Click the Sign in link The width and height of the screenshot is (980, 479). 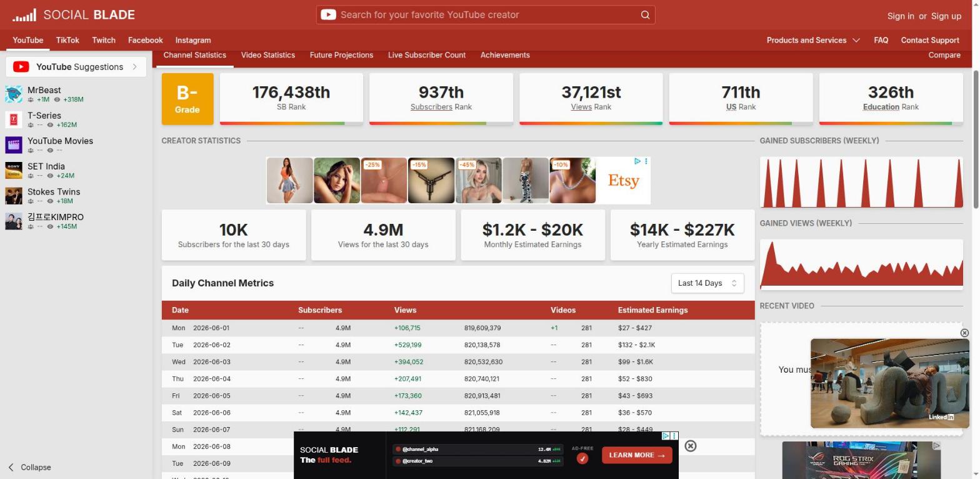coord(901,16)
